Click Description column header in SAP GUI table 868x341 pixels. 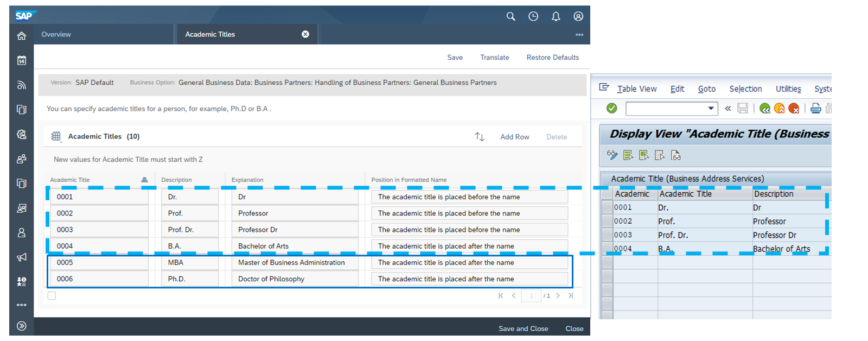pos(773,194)
